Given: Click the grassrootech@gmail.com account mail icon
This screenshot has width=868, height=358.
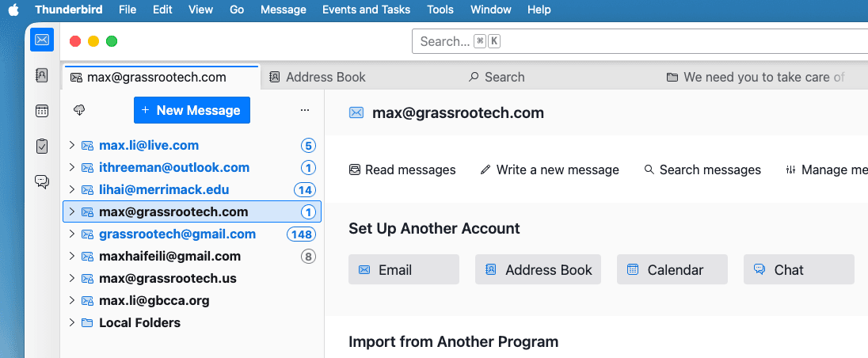Looking at the screenshot, I should (x=87, y=234).
